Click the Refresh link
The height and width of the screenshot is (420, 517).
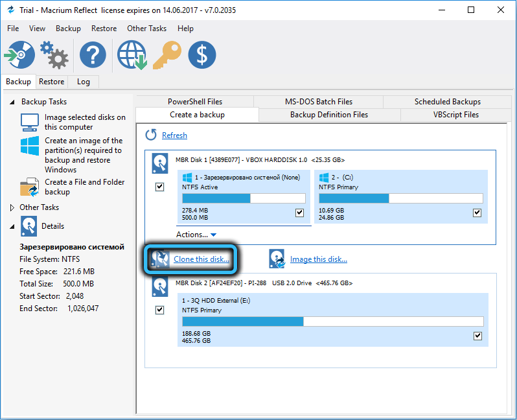click(x=174, y=135)
